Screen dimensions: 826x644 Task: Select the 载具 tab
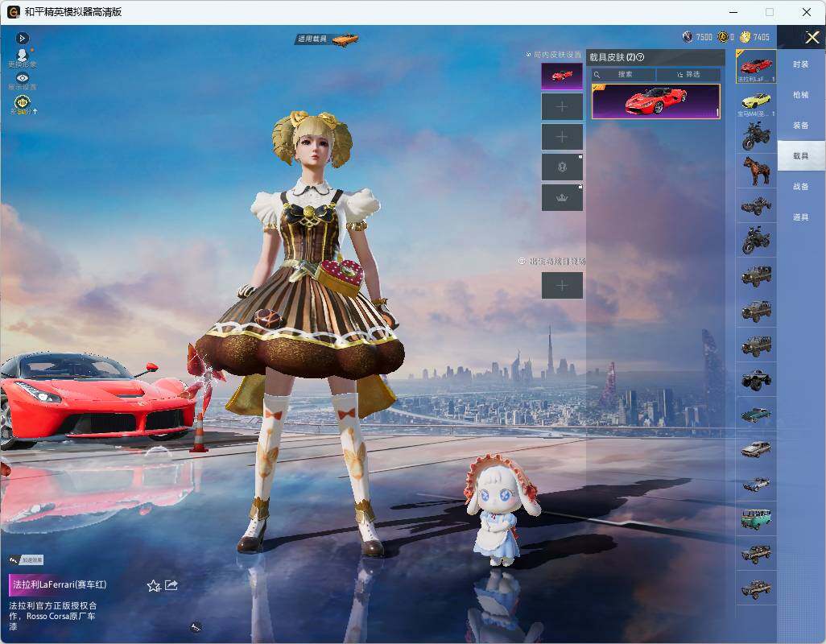801,156
